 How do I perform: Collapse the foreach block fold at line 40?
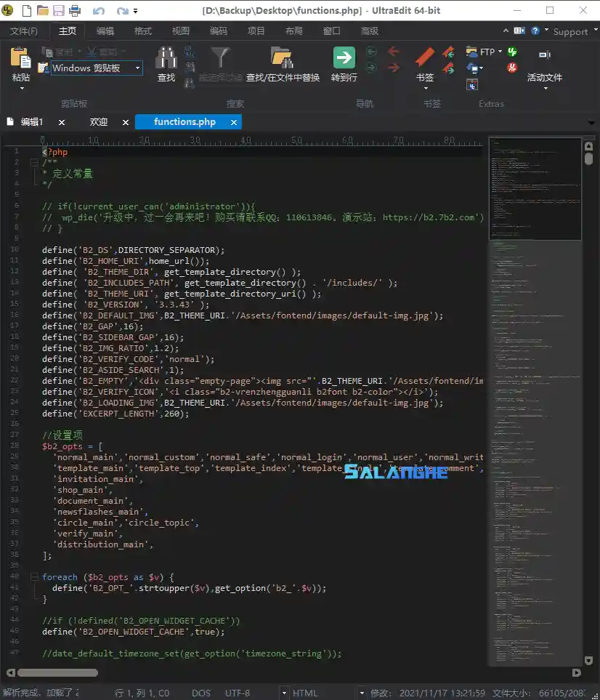[x=34, y=576]
